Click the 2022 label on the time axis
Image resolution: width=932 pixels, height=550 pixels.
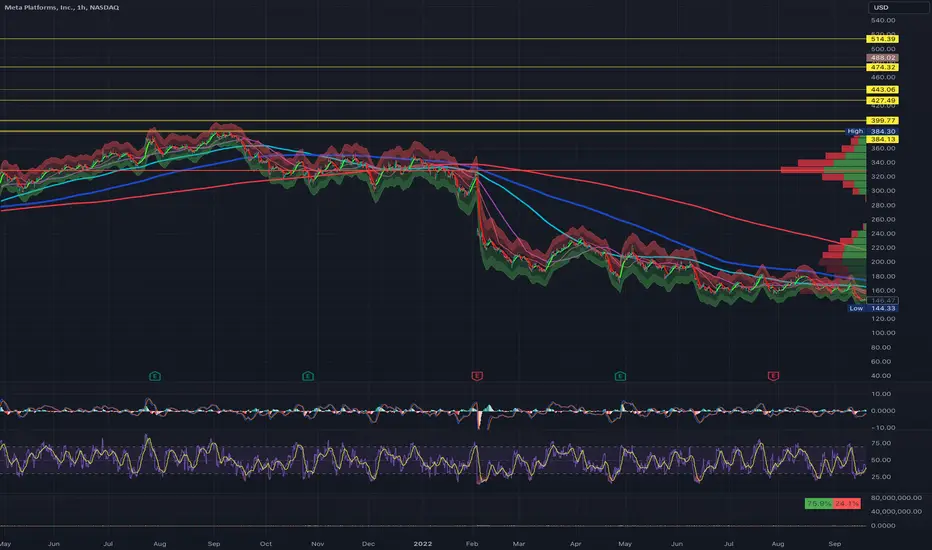(x=423, y=543)
